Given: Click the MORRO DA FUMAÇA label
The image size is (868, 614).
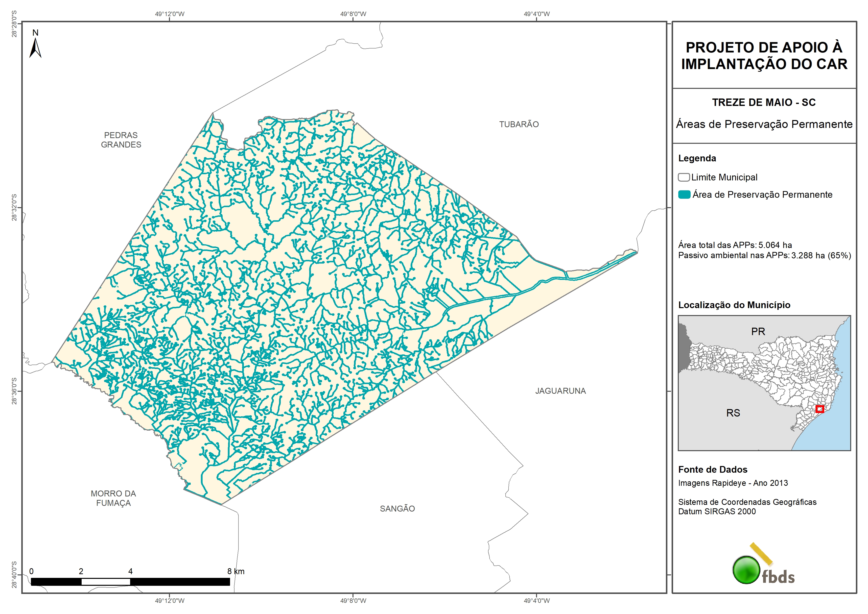Looking at the screenshot, I should point(113,498).
